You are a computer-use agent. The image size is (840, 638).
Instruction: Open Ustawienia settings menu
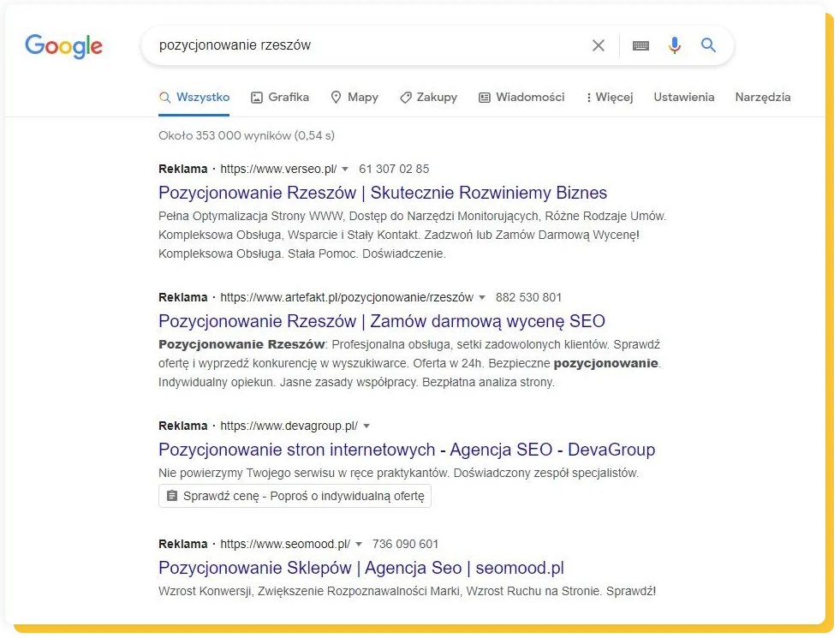click(x=683, y=98)
